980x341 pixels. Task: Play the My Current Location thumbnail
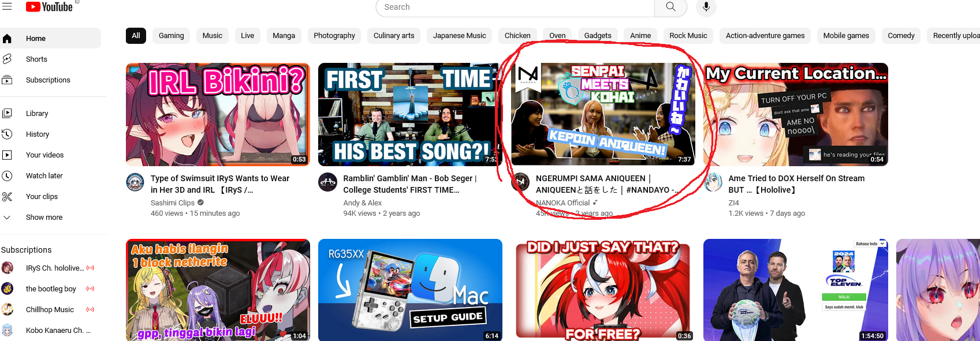796,114
